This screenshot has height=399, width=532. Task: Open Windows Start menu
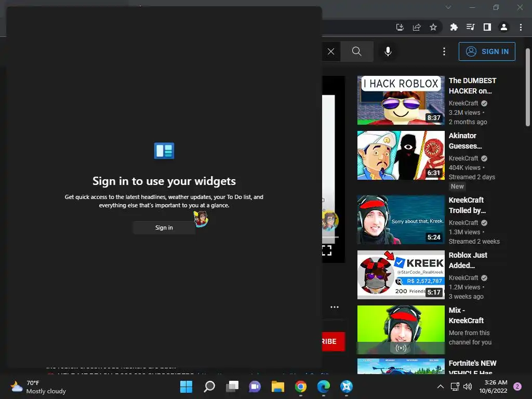pos(186,387)
